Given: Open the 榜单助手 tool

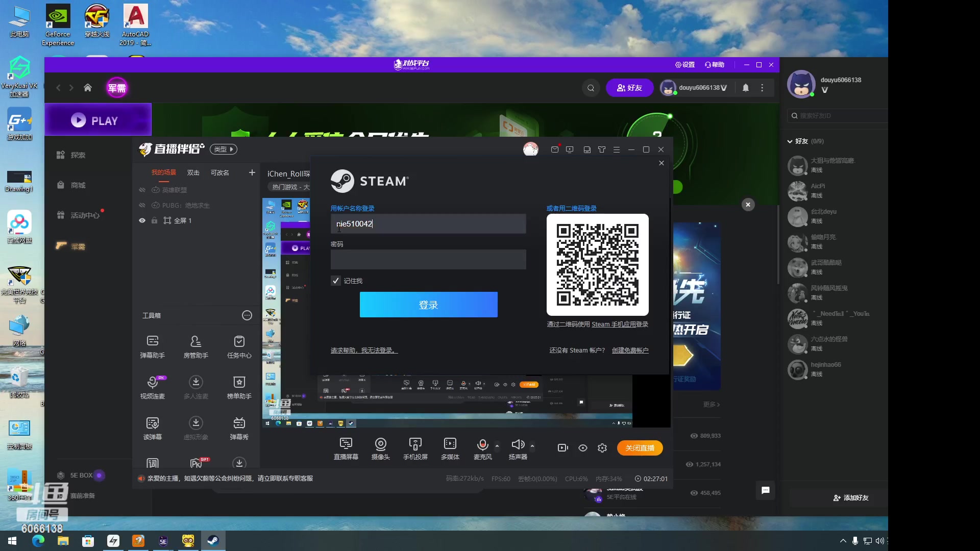Looking at the screenshot, I should tap(239, 387).
